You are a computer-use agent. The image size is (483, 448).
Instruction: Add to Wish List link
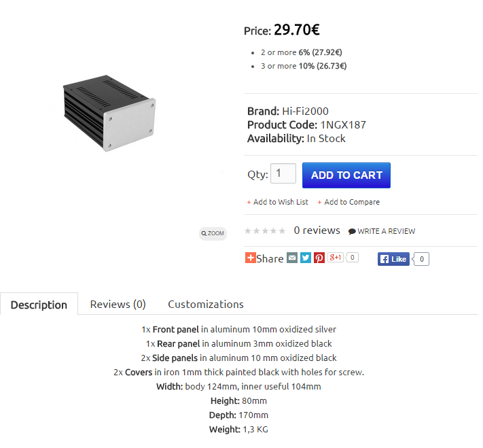tap(278, 202)
